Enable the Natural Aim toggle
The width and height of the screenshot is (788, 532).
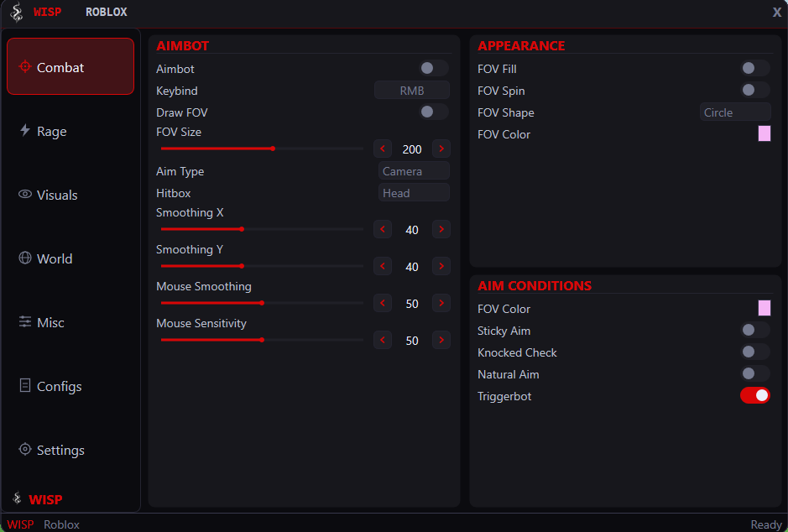[x=754, y=373]
